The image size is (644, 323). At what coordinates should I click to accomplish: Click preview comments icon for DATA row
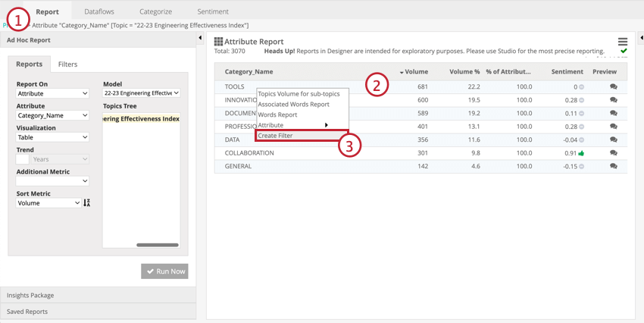click(613, 140)
